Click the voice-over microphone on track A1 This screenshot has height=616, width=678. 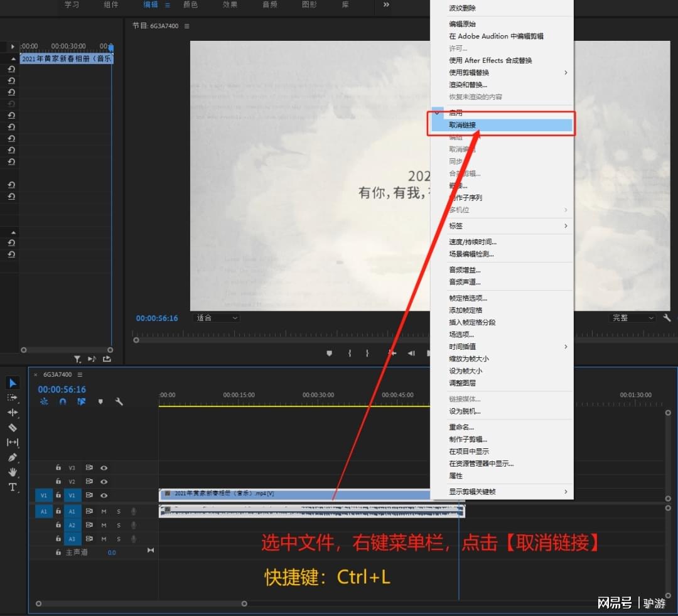coord(134,511)
